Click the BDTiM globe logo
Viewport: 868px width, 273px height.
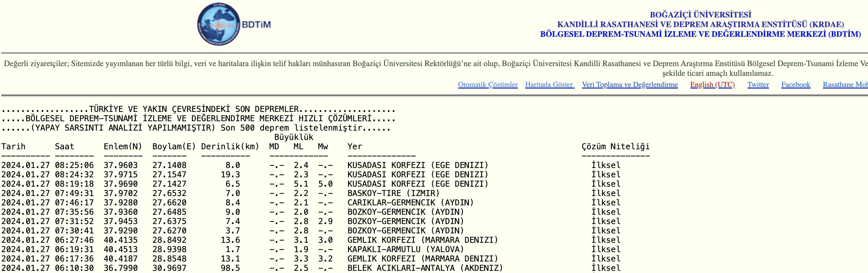219,24
